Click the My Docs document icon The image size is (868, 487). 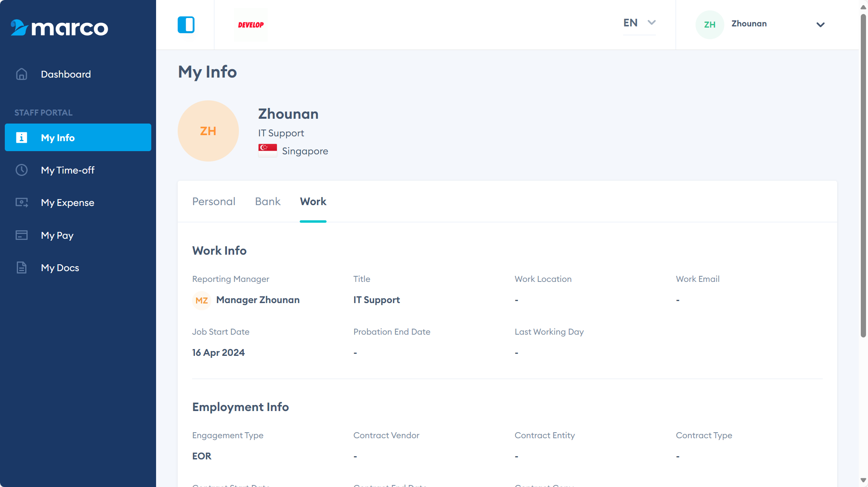tap(22, 267)
